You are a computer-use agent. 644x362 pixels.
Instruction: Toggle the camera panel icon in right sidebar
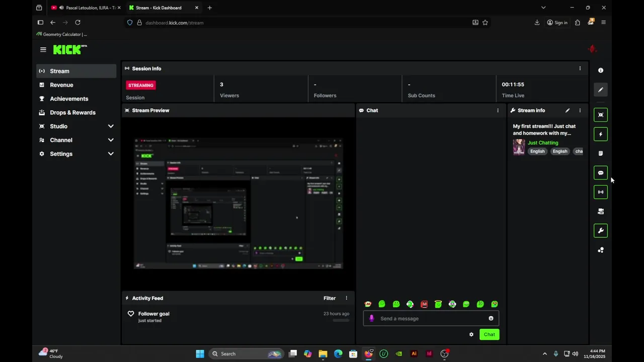coord(600,212)
